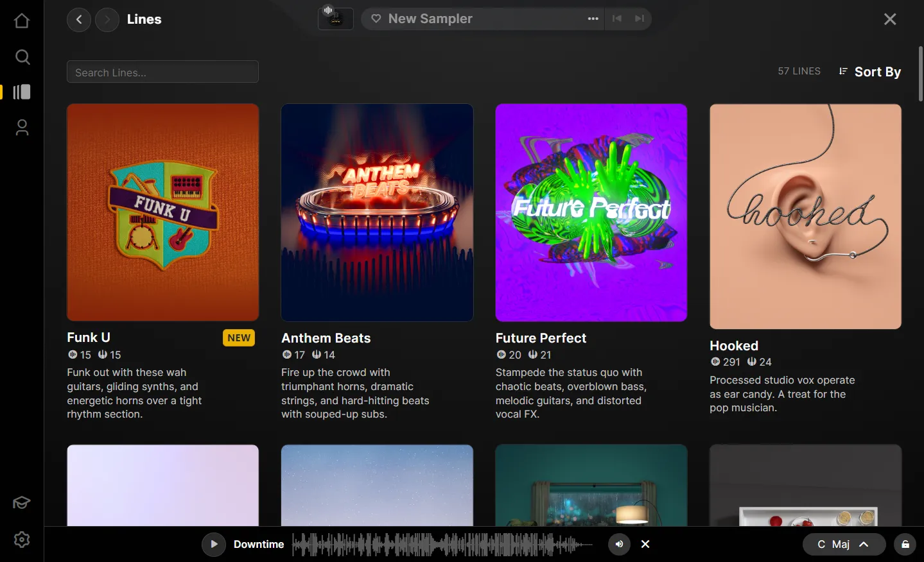Seek within the Downtime waveform

[442, 544]
